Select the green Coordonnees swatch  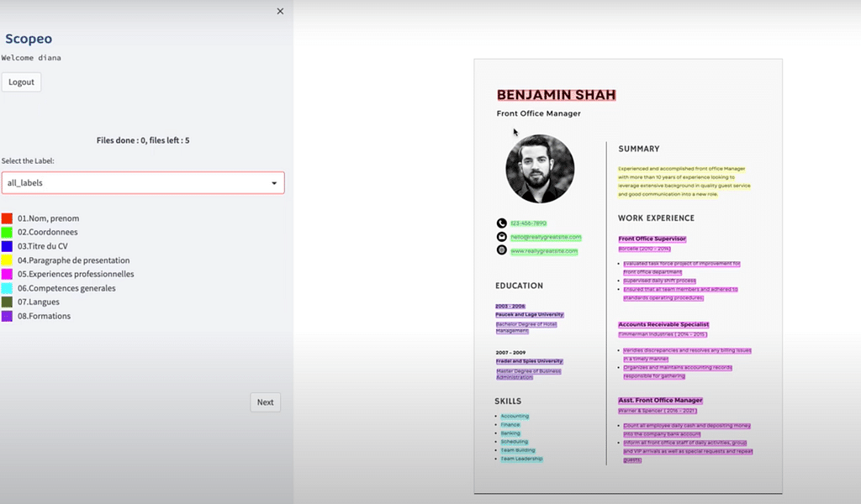click(7, 233)
